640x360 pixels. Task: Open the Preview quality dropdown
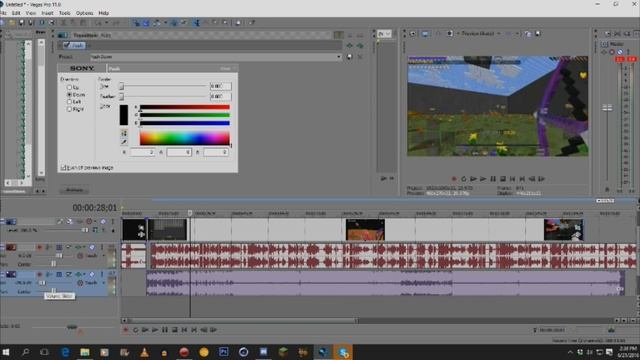[480, 33]
